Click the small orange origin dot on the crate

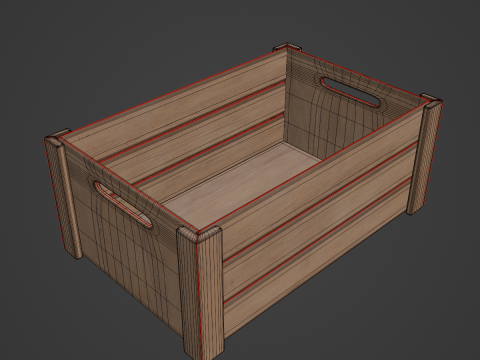[x=251, y=228]
